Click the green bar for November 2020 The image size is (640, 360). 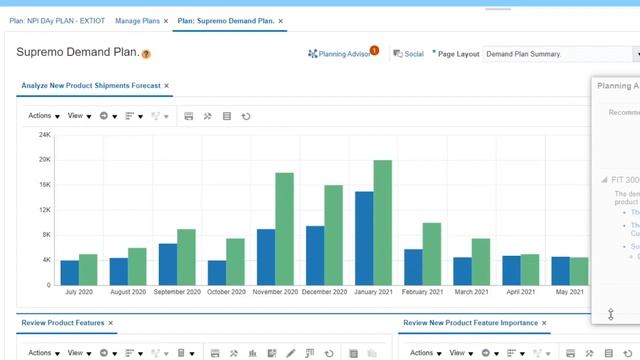[x=284, y=229]
